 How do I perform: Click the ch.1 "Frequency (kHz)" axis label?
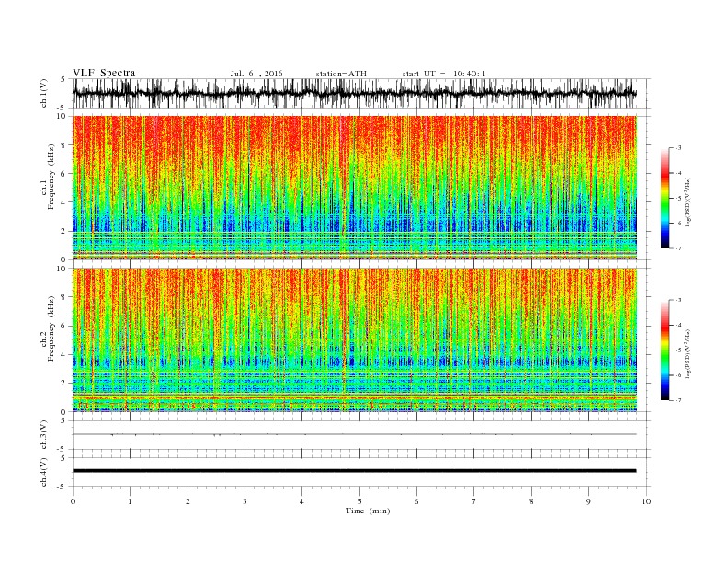[51, 177]
